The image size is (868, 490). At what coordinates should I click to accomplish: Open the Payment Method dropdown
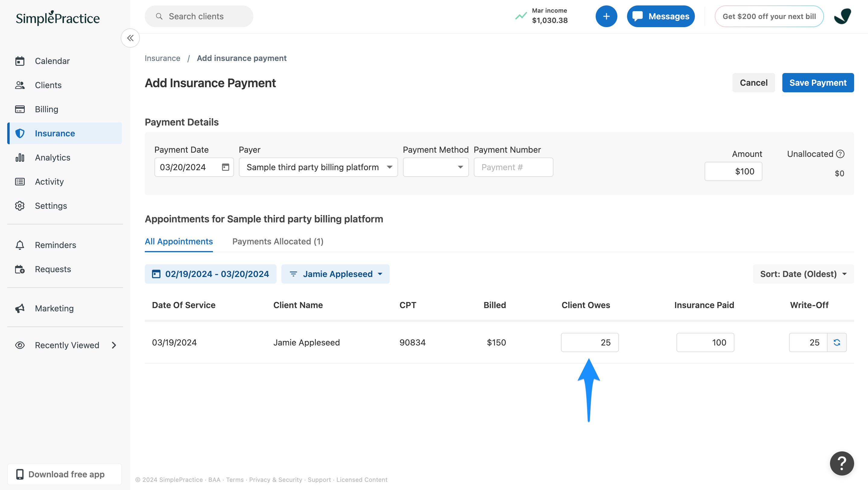point(436,167)
